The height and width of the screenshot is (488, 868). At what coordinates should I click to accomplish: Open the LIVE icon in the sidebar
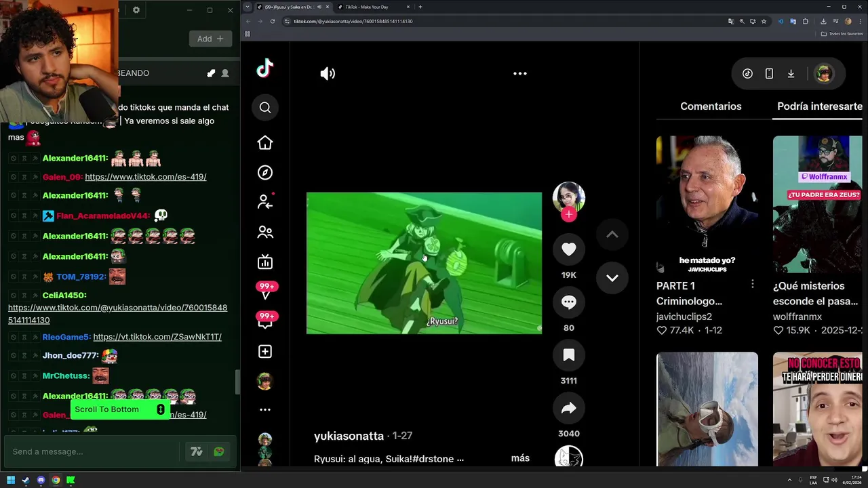265,262
